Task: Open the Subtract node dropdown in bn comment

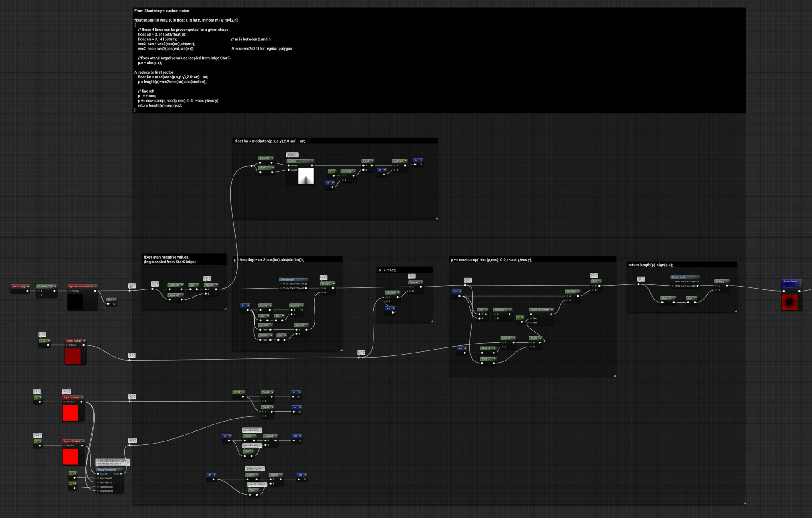Action: pyautogui.click(x=405, y=160)
